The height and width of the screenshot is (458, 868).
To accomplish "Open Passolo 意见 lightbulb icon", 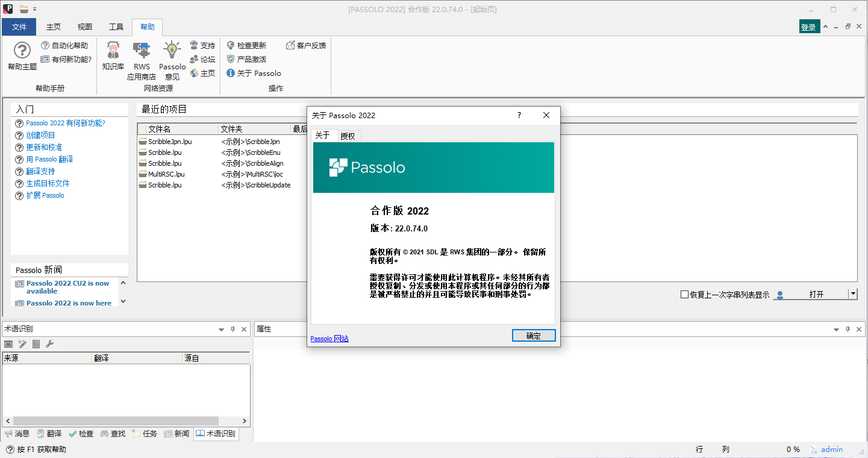I will pyautogui.click(x=172, y=60).
